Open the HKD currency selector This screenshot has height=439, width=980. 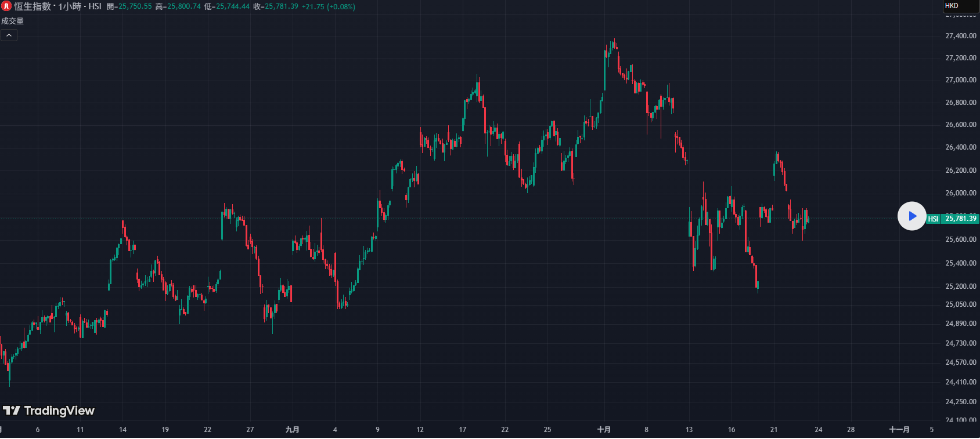tap(960, 6)
